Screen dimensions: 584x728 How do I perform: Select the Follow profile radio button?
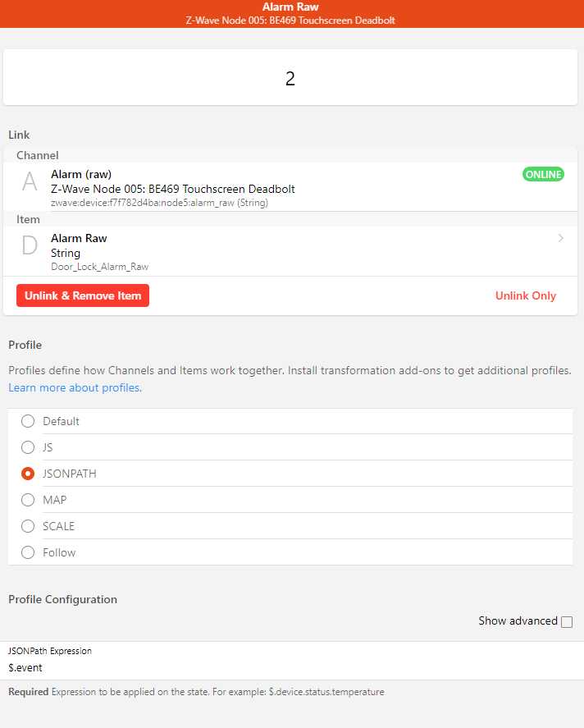pos(28,552)
